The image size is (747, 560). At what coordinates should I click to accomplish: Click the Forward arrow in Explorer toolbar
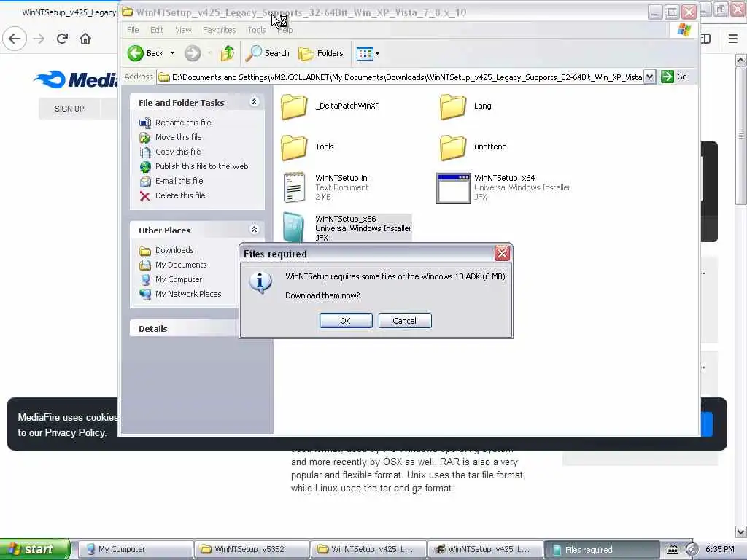[193, 53]
